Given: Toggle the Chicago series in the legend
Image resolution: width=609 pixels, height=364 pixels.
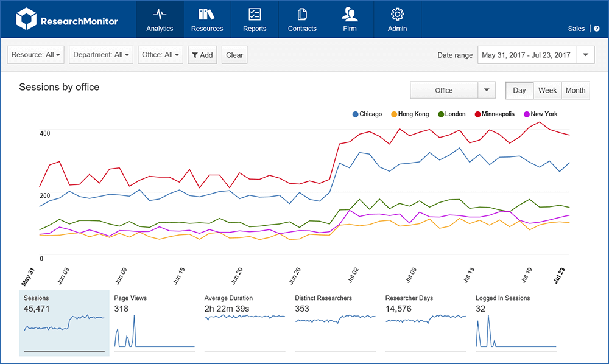Looking at the screenshot, I should click(x=367, y=114).
